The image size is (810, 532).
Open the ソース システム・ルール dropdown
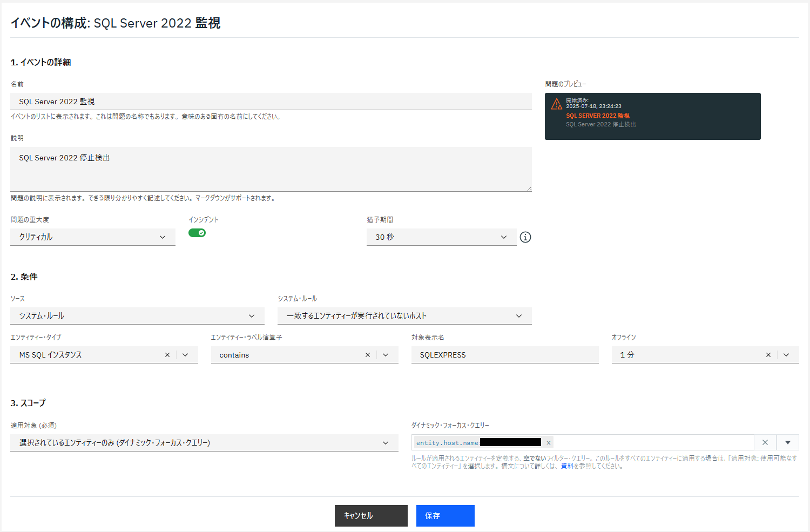tap(137, 316)
